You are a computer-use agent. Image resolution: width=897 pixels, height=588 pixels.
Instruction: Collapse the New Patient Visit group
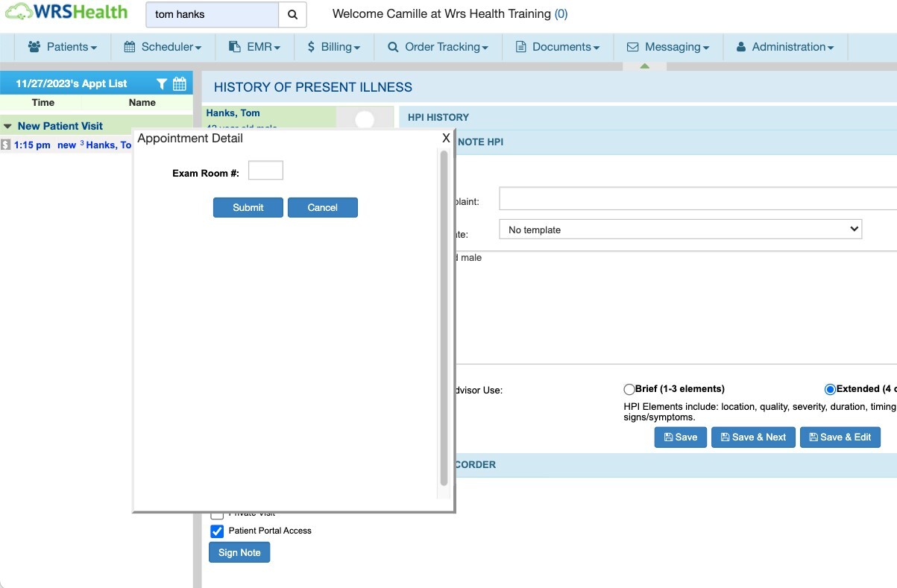[x=8, y=126]
